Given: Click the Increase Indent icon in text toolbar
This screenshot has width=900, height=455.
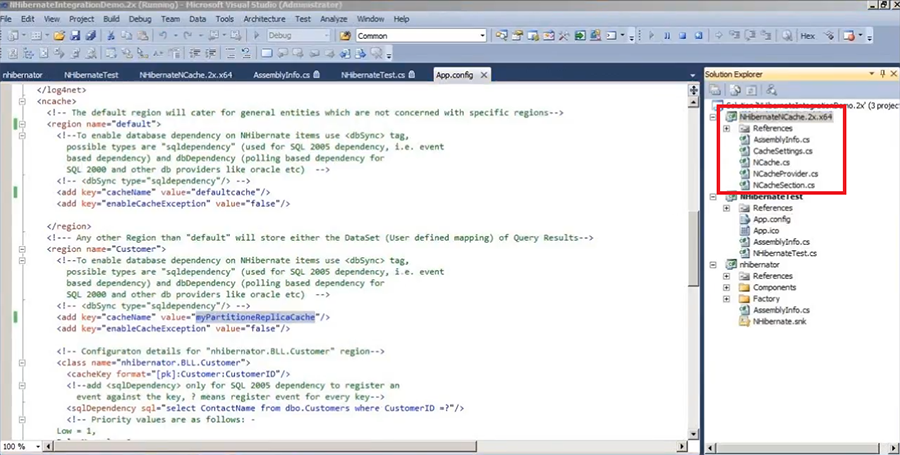Looking at the screenshot, I should (211, 53).
